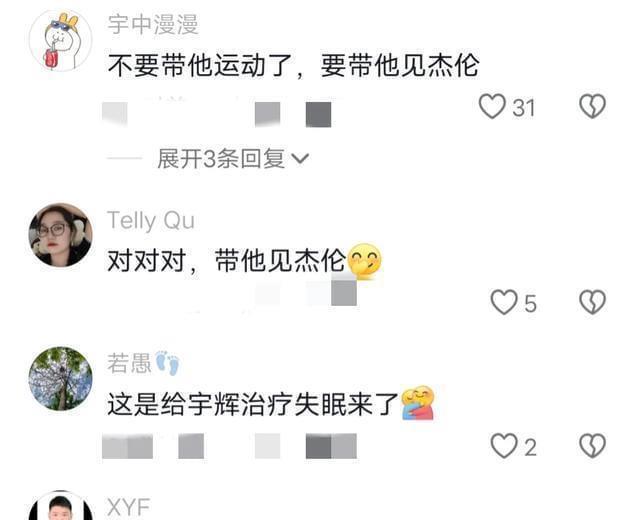Viewport: 640px width, 520px height.
Task: Dislike 宇中漫漫's comment with broken heart
Action: coord(592,107)
